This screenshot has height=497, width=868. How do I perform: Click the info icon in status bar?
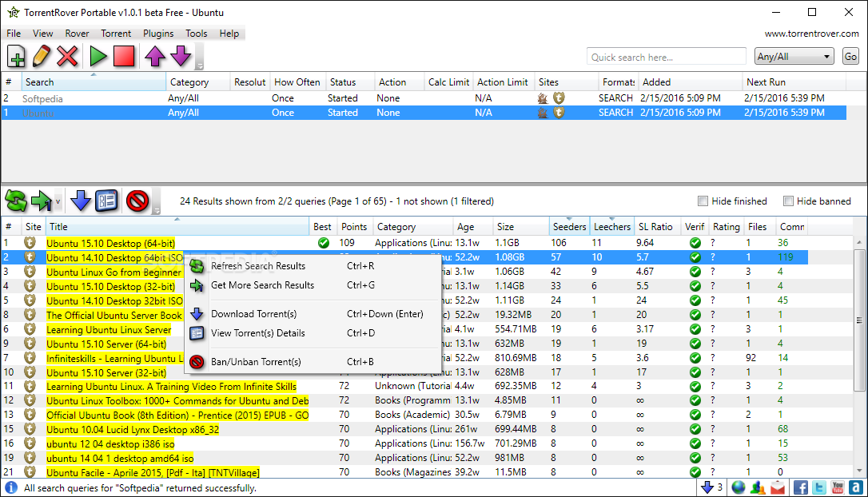(x=11, y=487)
